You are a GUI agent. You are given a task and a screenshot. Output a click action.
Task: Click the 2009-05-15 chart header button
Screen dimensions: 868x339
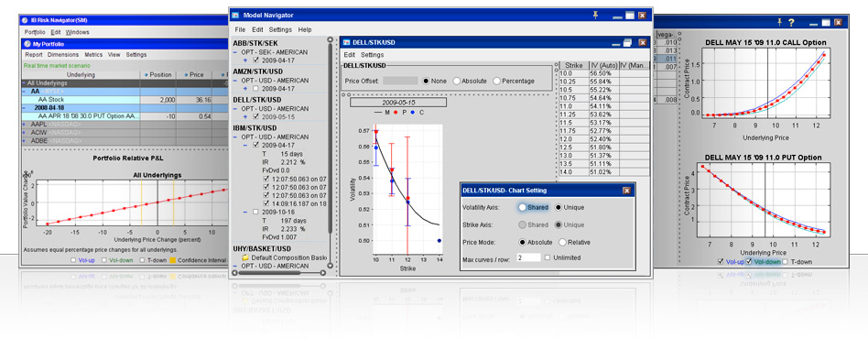(397, 103)
